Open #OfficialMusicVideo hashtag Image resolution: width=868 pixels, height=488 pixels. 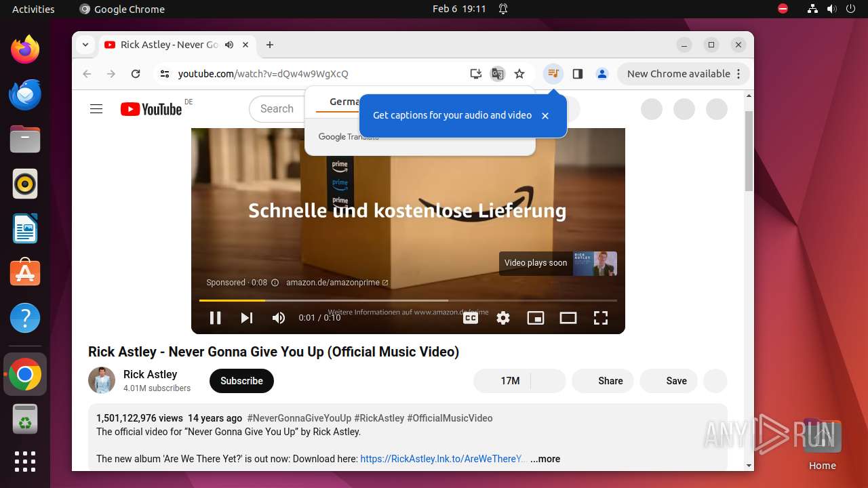point(450,418)
